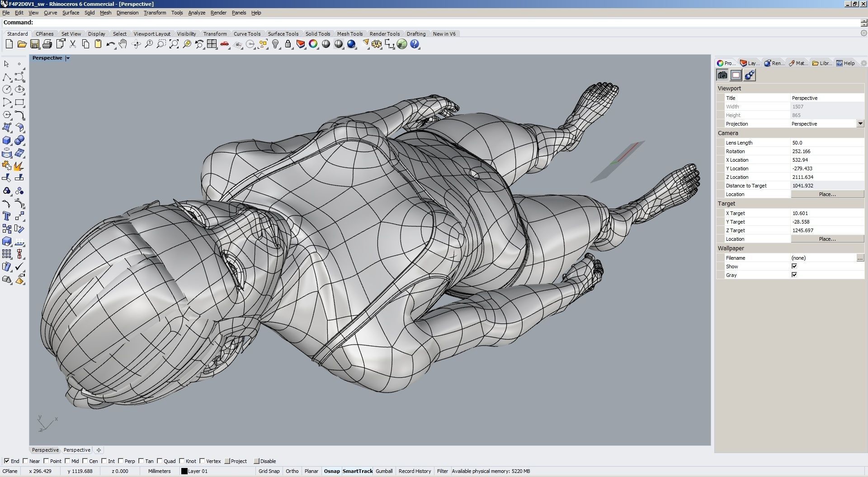Click the Zoom Extents toolbar icon
Viewport: 868px width, 477px height.
click(174, 44)
